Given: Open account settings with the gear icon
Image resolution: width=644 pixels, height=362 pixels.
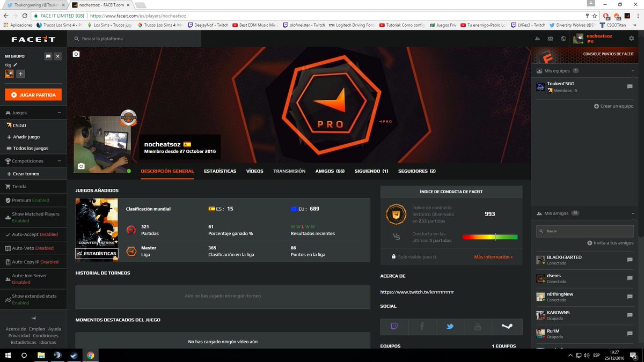Looking at the screenshot, I should click(632, 39).
